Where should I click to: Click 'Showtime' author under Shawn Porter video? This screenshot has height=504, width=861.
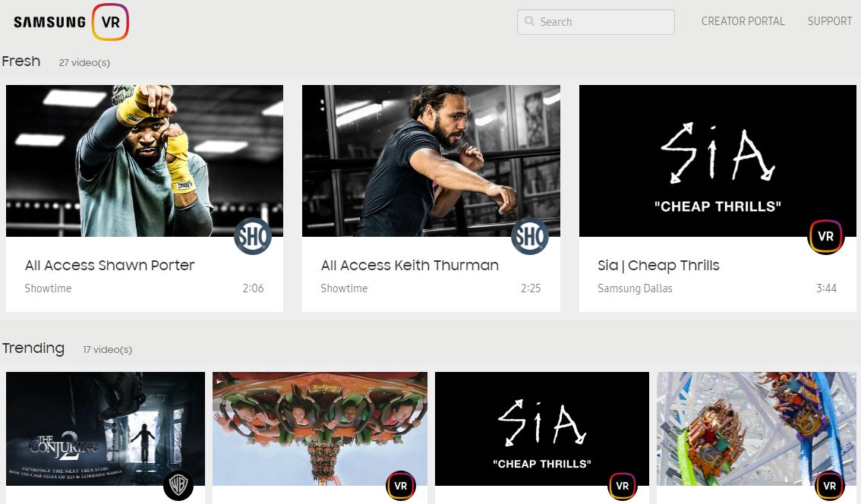[48, 288]
